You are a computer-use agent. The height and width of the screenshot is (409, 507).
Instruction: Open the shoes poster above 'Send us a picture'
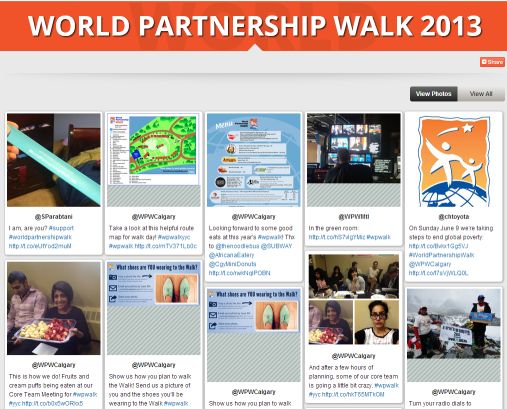(x=154, y=284)
